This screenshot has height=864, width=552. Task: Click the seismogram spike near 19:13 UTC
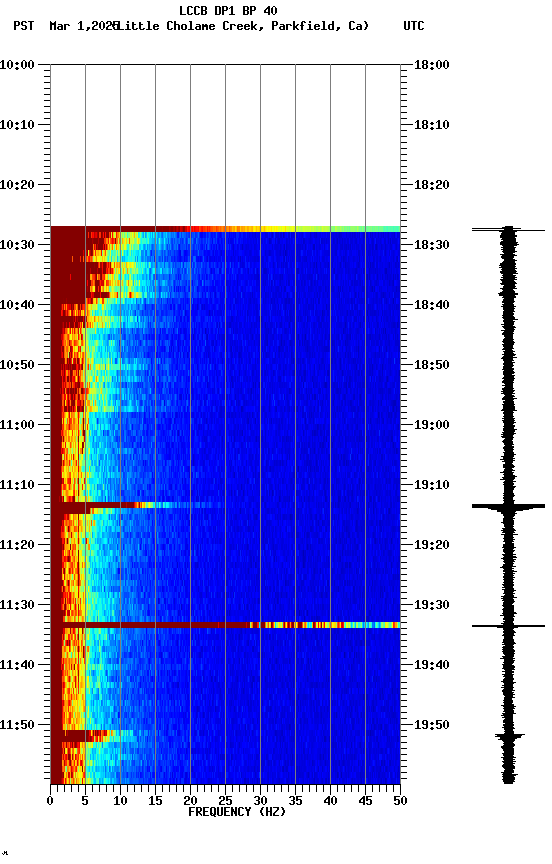[508, 506]
